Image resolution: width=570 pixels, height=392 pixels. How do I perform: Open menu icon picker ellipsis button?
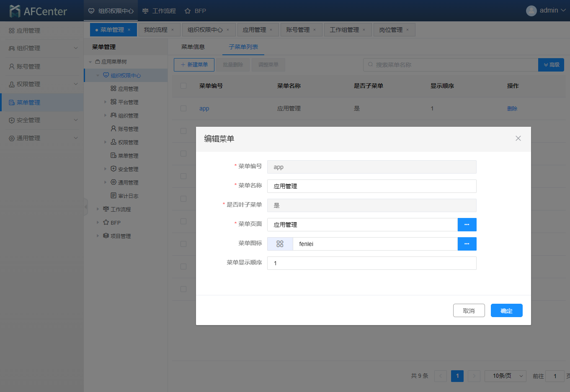point(467,244)
